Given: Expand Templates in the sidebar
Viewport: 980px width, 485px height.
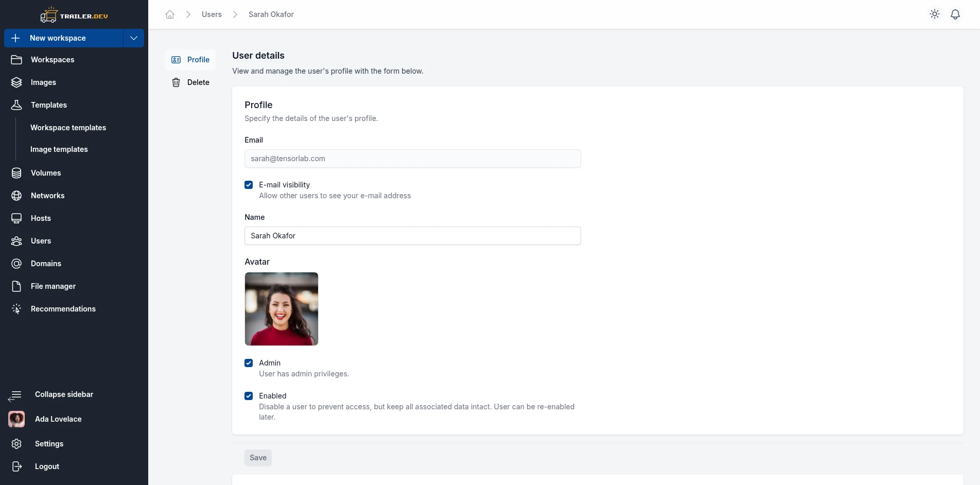Looking at the screenshot, I should pyautogui.click(x=49, y=105).
